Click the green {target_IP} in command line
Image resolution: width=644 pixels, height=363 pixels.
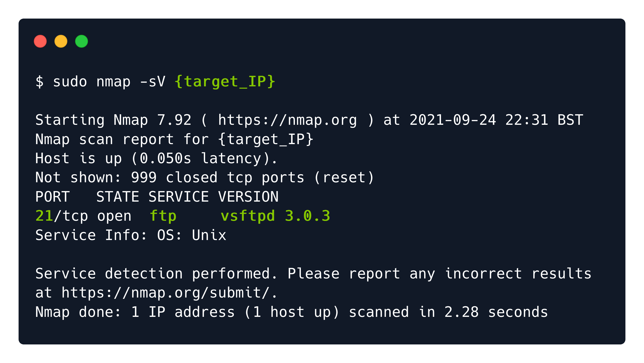[225, 82]
